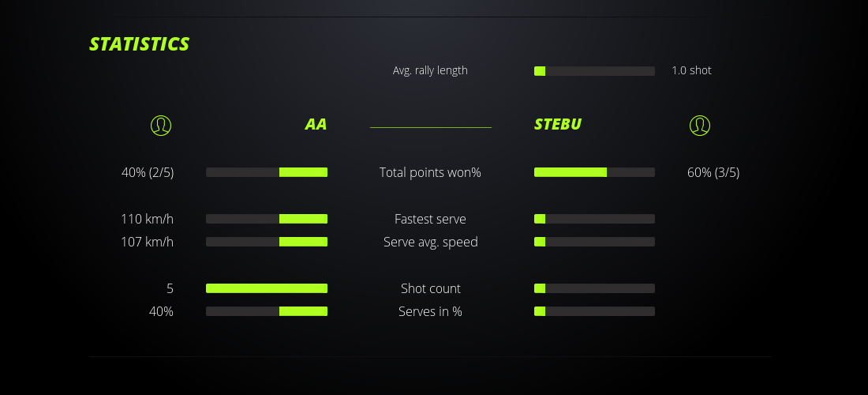Select the Shot count label

pos(430,288)
